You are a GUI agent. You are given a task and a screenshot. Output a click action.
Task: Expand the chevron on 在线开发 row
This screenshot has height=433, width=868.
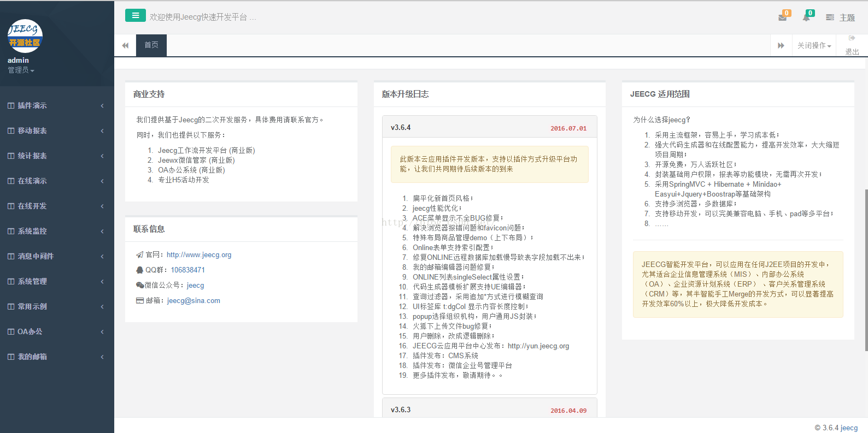[x=102, y=206]
